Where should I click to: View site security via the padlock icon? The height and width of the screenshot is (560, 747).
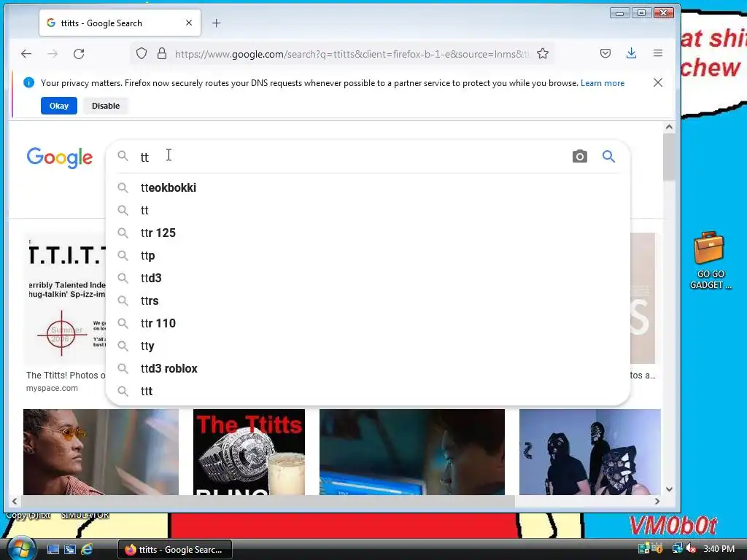tap(162, 54)
